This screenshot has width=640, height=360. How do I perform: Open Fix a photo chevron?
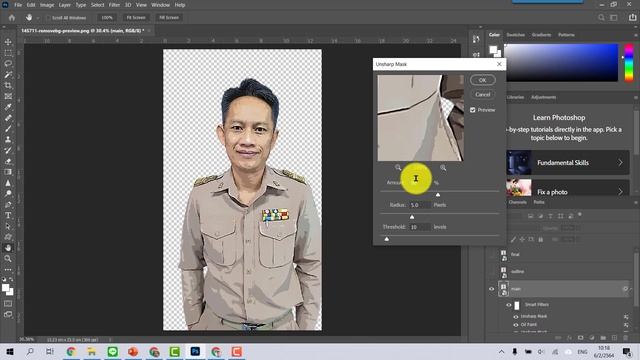point(620,191)
